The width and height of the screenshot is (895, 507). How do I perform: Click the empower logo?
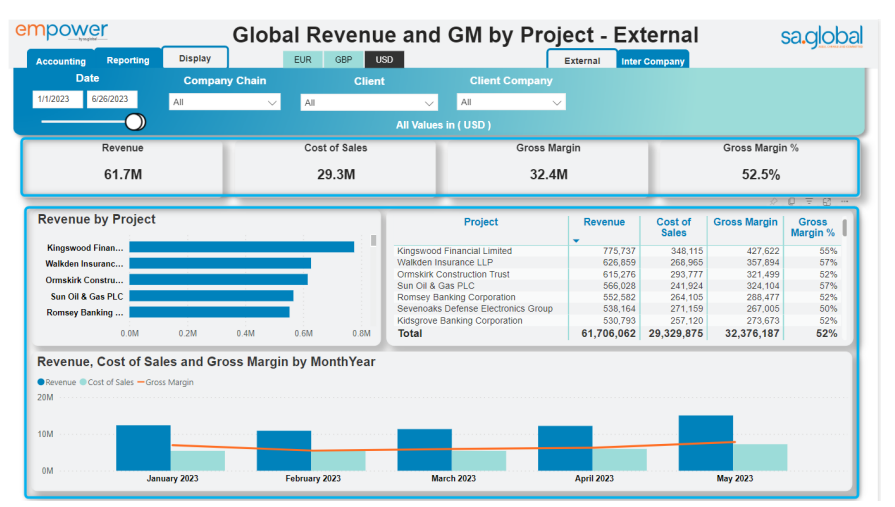pos(61,31)
